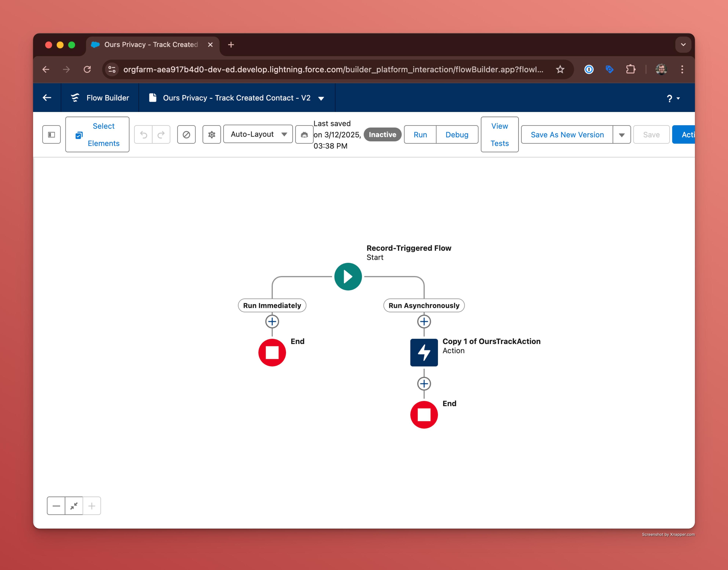Click the View Tests button
This screenshot has width=728, height=570.
[500, 134]
